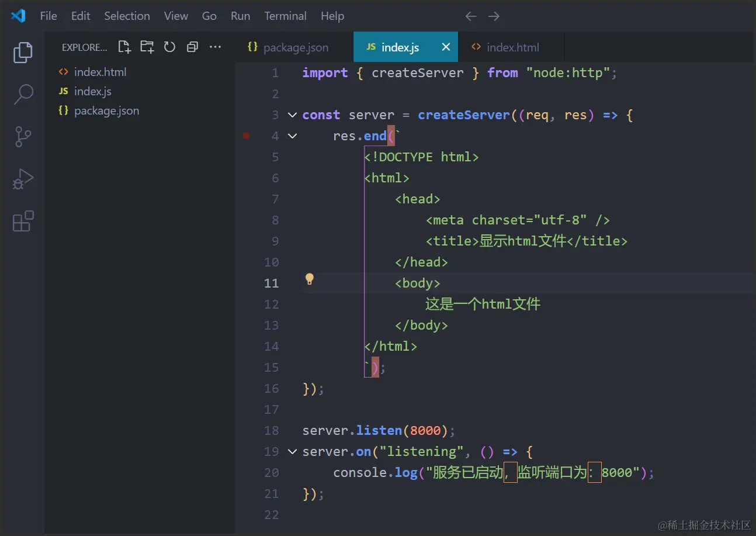Click the EXPLORE... panel title
The height and width of the screenshot is (536, 756).
[85, 47]
